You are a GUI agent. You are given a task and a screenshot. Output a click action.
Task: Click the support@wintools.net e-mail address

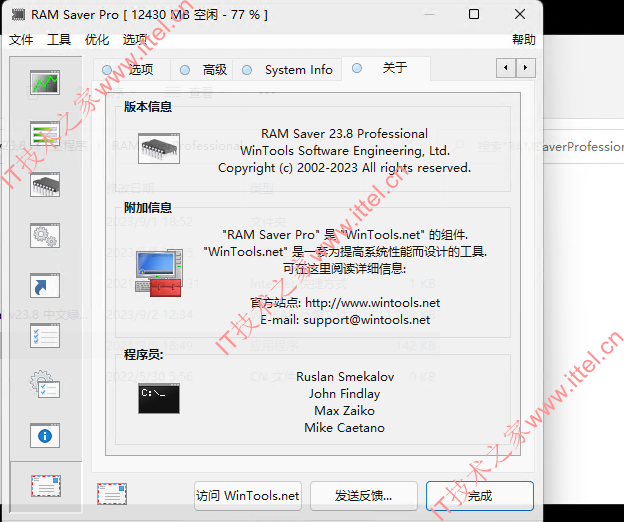(x=367, y=320)
